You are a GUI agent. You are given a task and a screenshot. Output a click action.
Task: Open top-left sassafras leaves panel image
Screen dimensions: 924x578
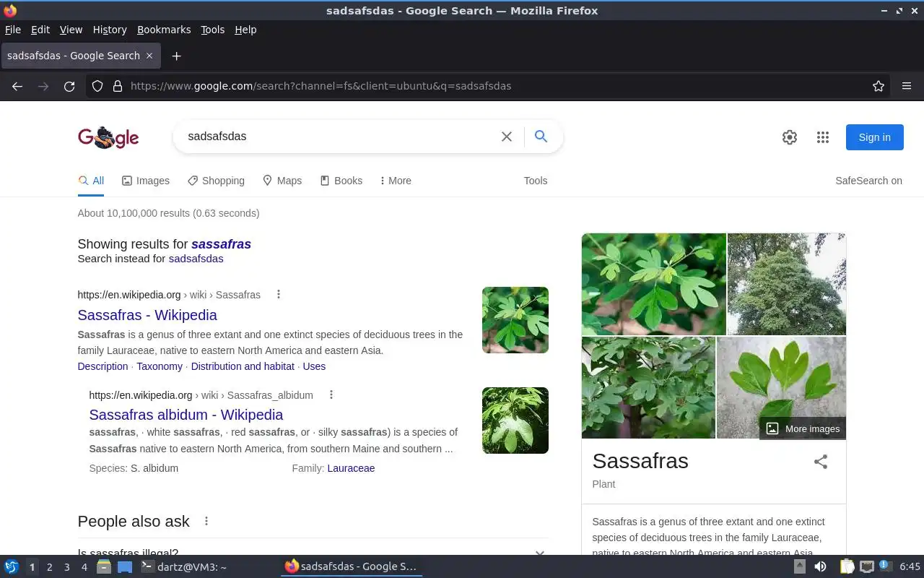654,284
